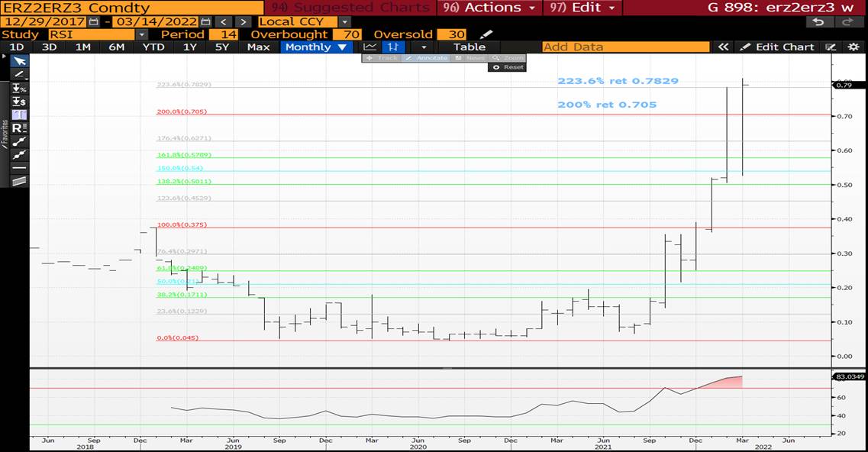Click the end date 03/14/2022 field

(156, 21)
